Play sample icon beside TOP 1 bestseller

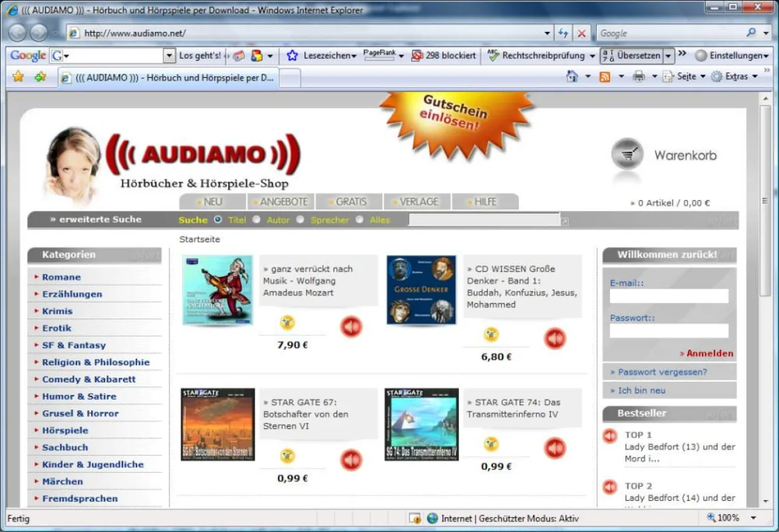coord(609,436)
